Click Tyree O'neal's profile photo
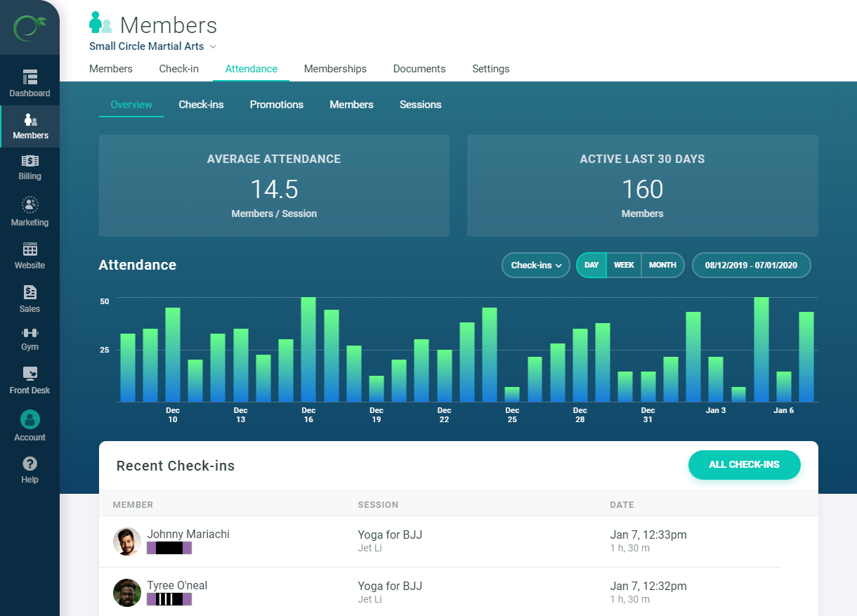This screenshot has height=616, width=857. 127,593
